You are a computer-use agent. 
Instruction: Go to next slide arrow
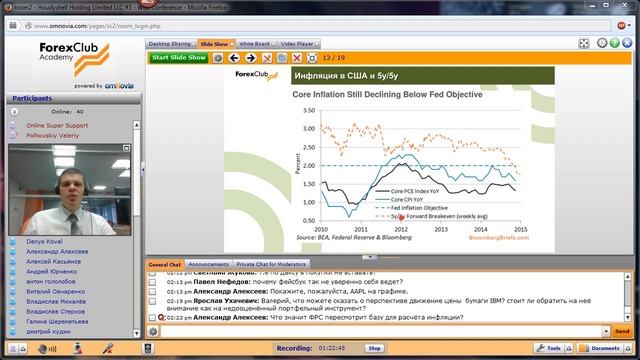pos(251,58)
